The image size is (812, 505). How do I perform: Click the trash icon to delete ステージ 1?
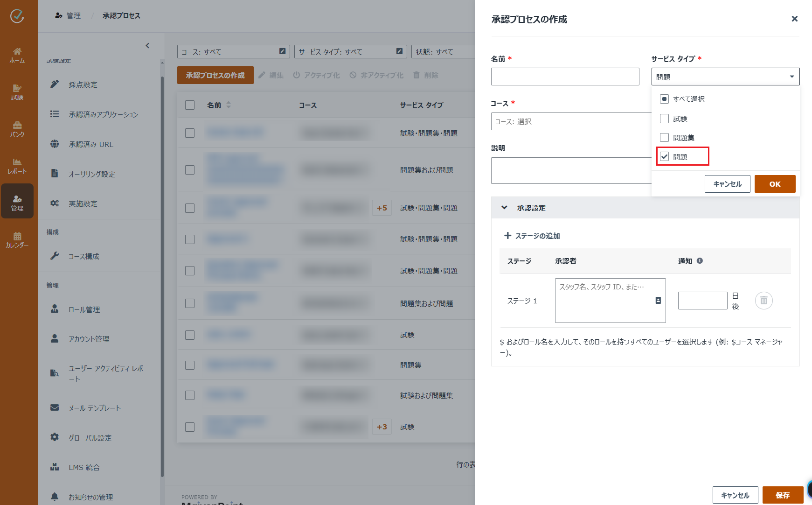[763, 301]
